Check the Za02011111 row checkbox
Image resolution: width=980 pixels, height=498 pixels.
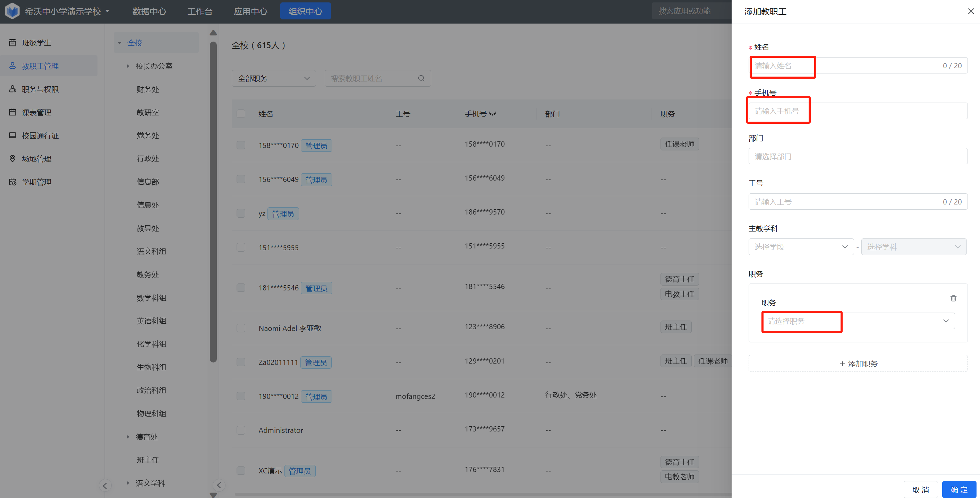pos(241,362)
